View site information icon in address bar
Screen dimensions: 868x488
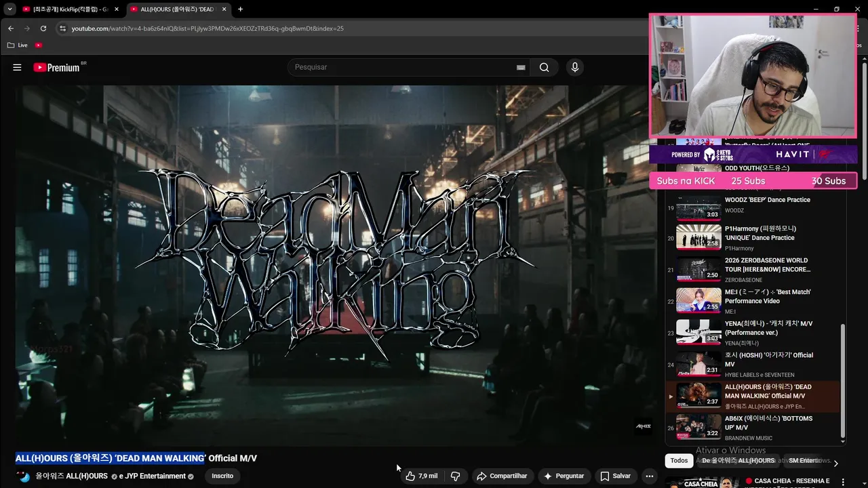62,28
